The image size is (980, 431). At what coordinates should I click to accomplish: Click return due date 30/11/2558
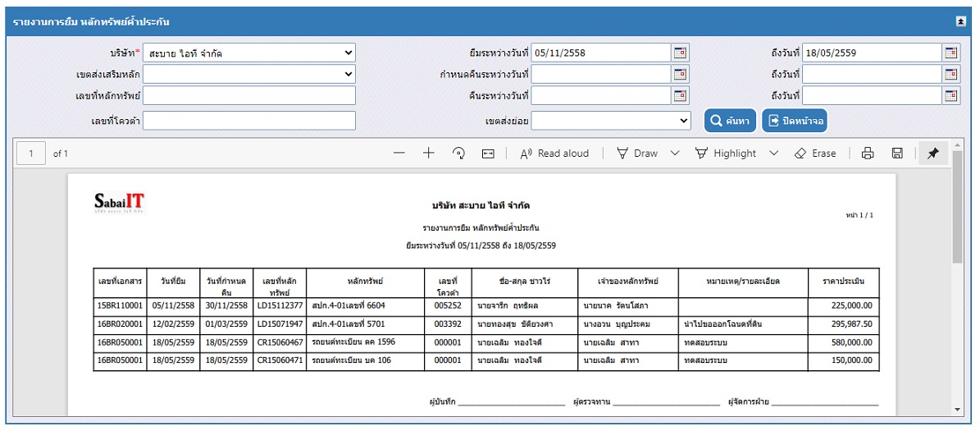[226, 306]
